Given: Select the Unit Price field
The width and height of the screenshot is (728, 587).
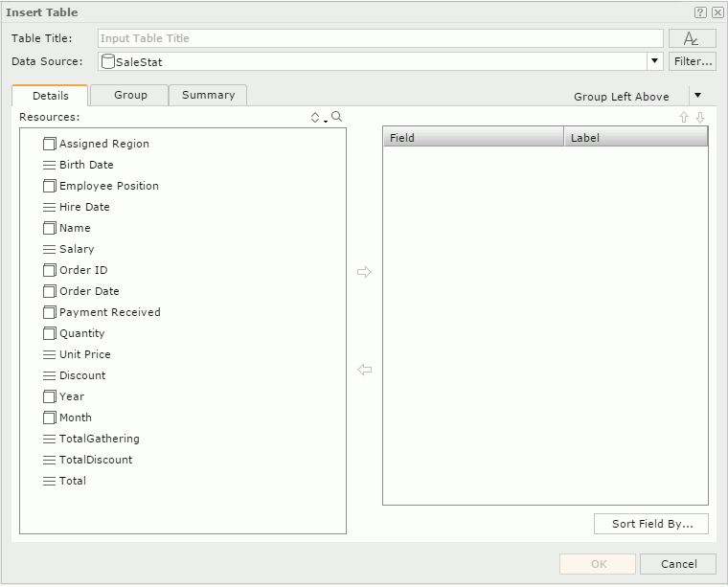Looking at the screenshot, I should [x=84, y=354].
